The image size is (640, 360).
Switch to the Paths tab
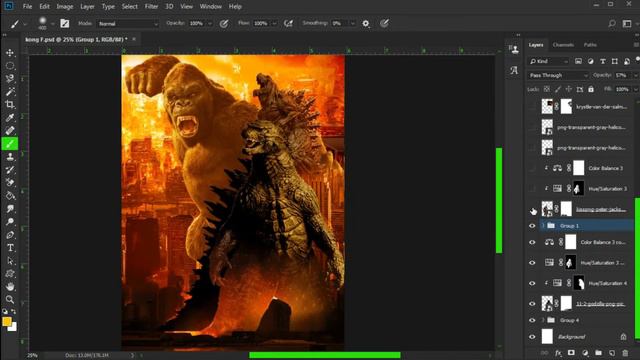(590, 45)
